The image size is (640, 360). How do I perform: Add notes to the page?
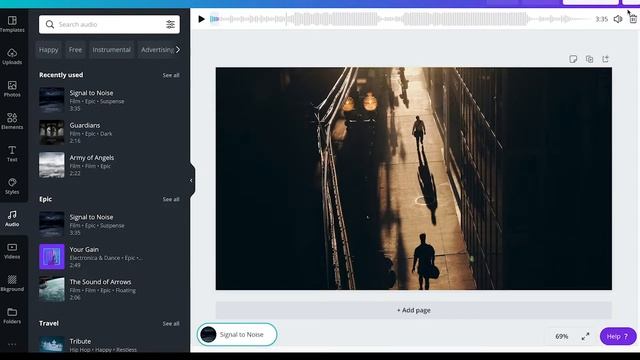(573, 59)
